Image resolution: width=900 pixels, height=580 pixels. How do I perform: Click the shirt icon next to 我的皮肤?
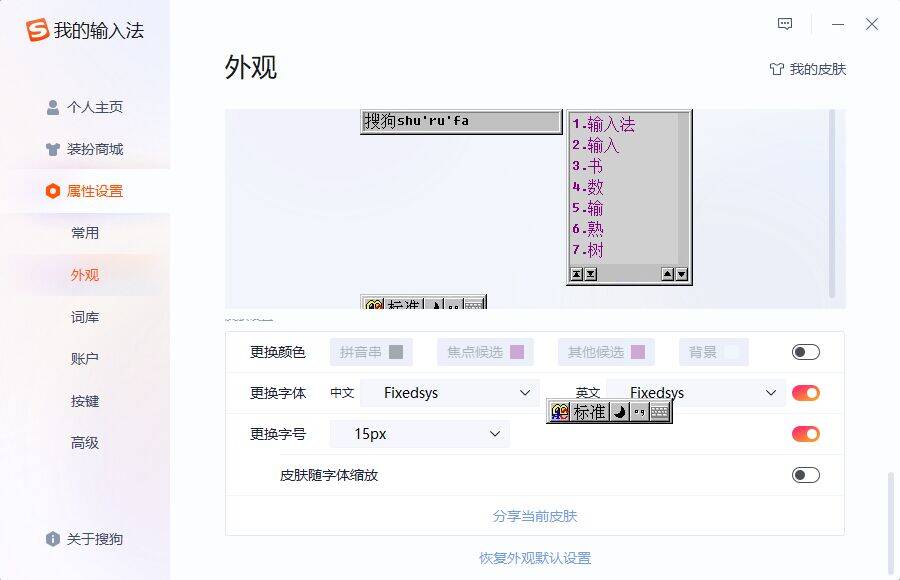click(x=777, y=69)
